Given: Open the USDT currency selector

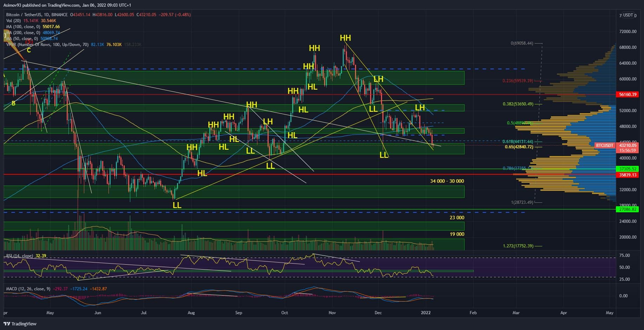Looking at the screenshot, I should coord(629,15).
